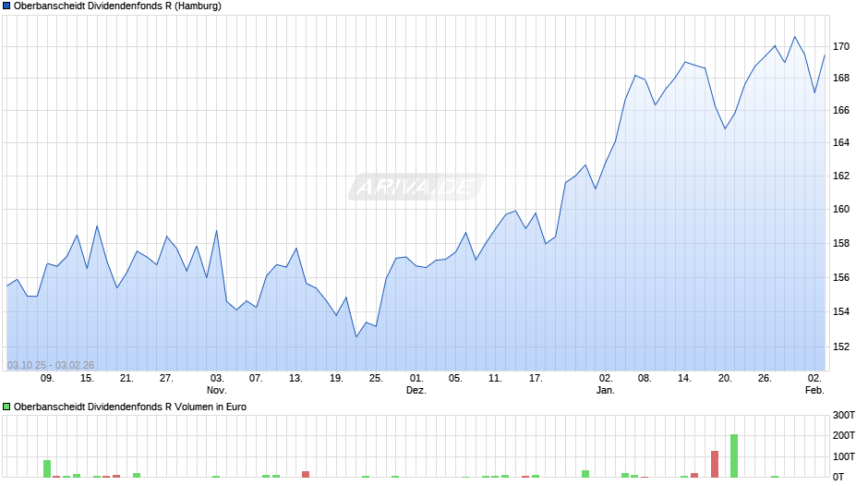Viewport: 868px width, 486px height.
Task: Click the blue legend square beside Oberbanscheidt Dividendenfonds R
Action: coord(6,6)
